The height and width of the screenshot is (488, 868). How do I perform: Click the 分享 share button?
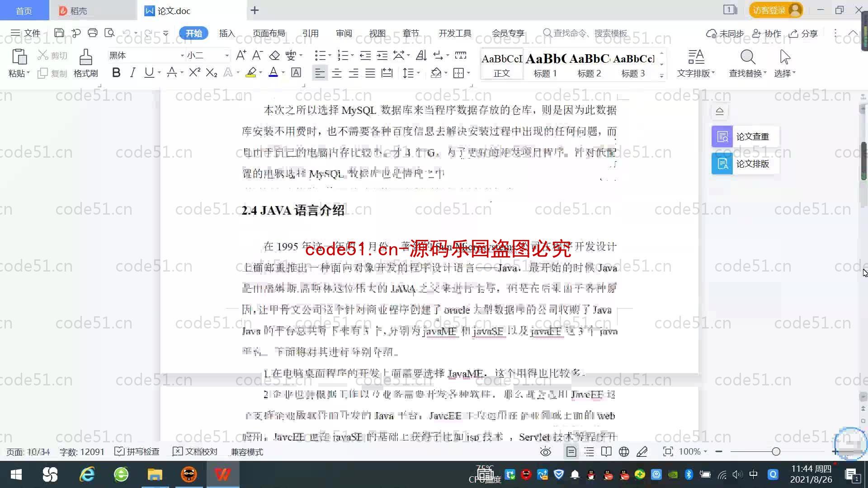tap(803, 33)
